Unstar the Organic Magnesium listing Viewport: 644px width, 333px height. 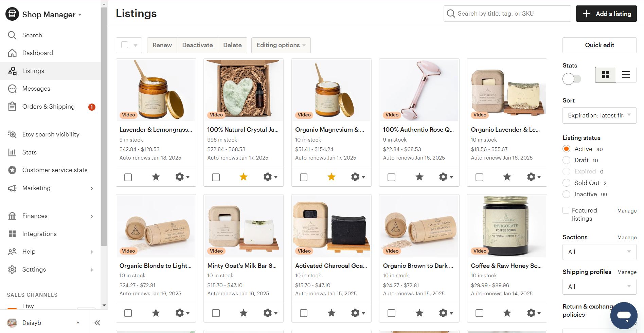(x=331, y=177)
